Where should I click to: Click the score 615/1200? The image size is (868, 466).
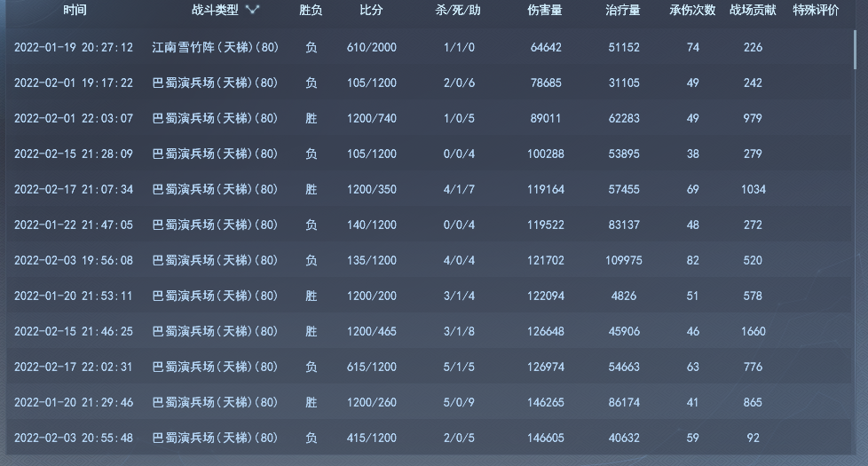tap(372, 367)
